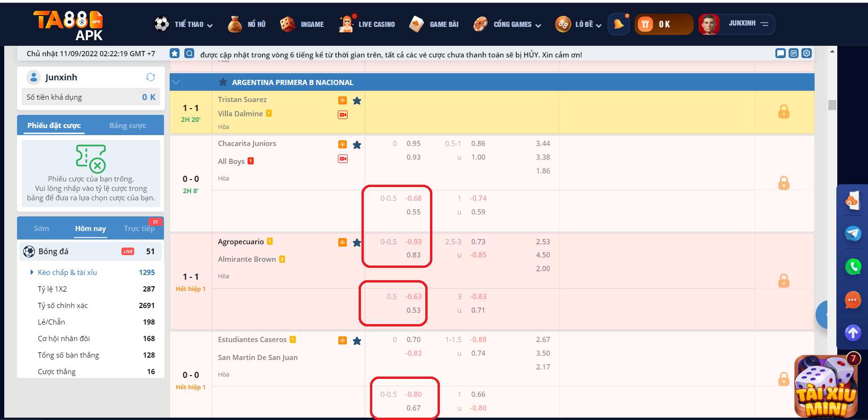Screen dimensions: 868x420
Task: Select the Trực tiếp tab
Action: 139,229
